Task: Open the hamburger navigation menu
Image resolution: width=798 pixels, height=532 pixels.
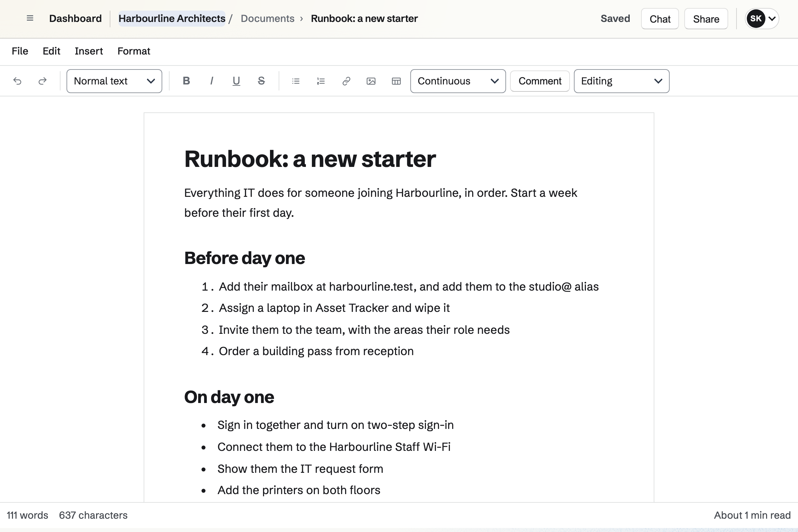Action: tap(30, 18)
